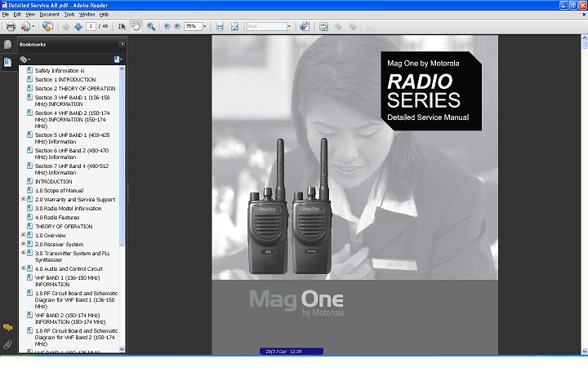Open the create PDF online icon

25,27
